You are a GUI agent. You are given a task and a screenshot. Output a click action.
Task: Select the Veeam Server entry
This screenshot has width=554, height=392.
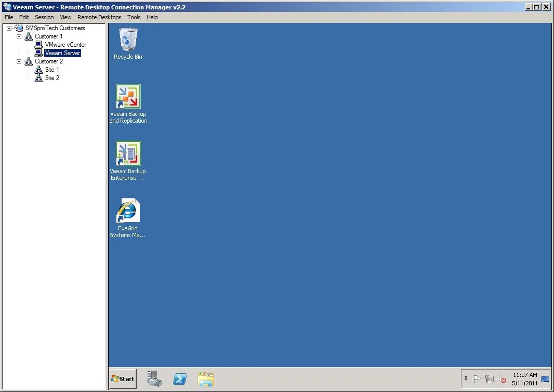[x=62, y=53]
